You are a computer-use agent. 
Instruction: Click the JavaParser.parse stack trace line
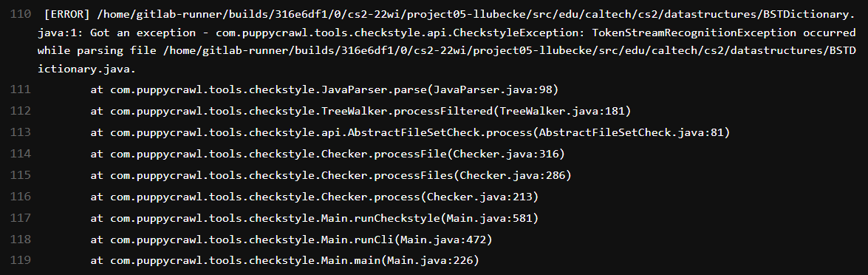[x=324, y=90]
